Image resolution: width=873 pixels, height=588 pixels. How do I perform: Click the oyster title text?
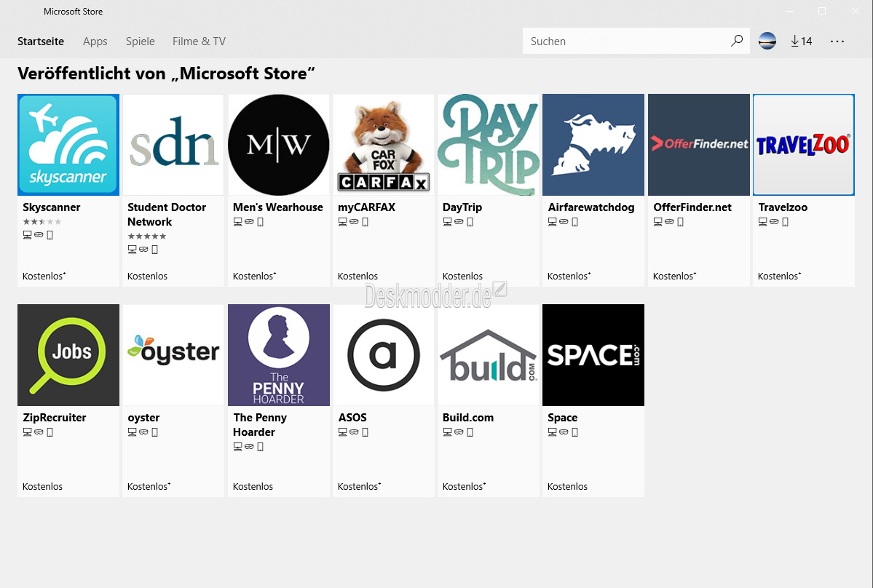[143, 418]
